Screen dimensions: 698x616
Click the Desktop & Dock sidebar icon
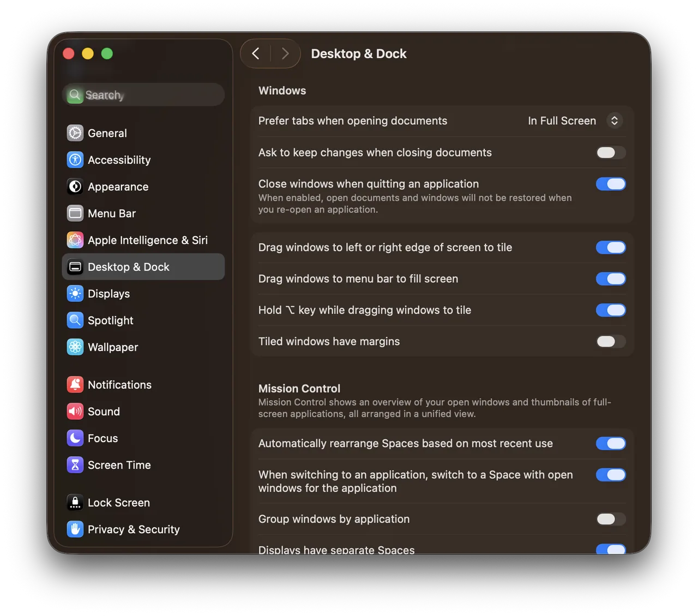75,267
